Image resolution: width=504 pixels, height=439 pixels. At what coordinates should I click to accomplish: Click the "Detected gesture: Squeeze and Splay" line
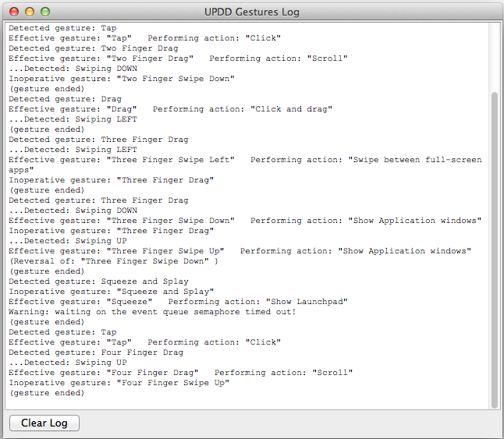pyautogui.click(x=98, y=281)
